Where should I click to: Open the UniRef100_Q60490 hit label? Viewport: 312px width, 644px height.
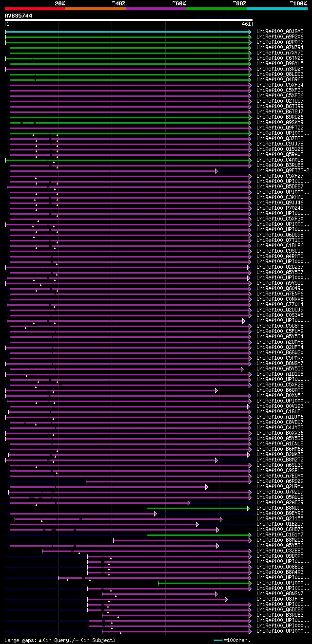pyautogui.click(x=280, y=288)
